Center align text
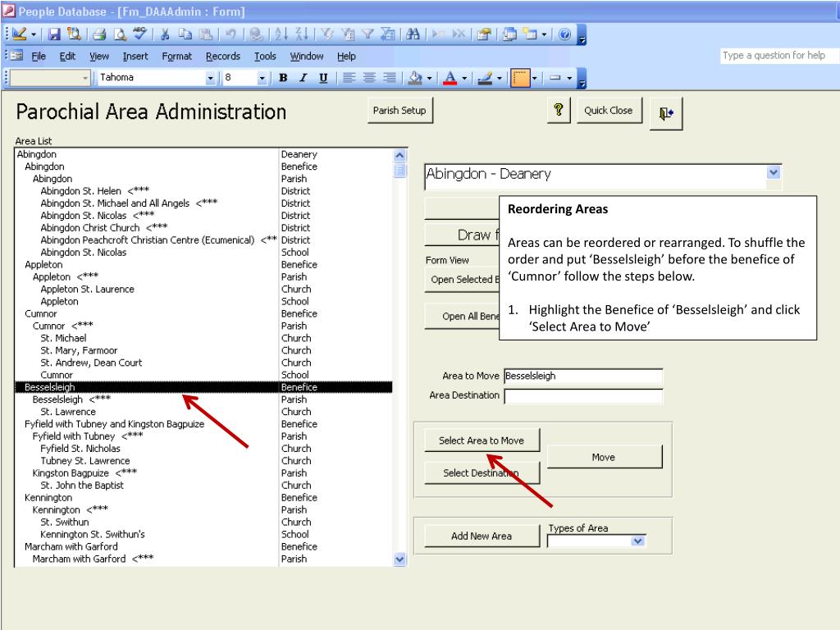Image resolution: width=840 pixels, height=630 pixels. point(369,78)
